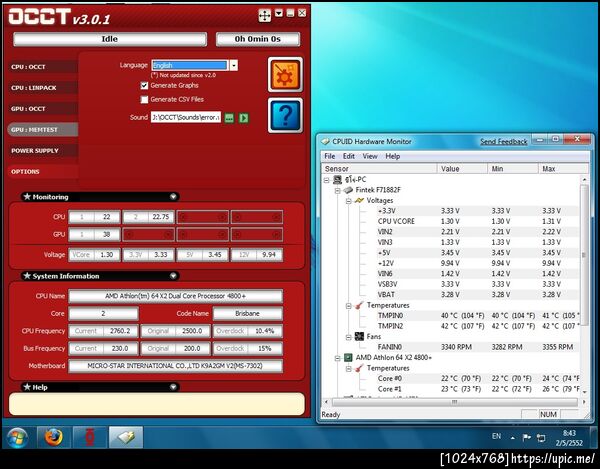
Task: Click the EN language indicator in taskbar
Action: pos(496,436)
